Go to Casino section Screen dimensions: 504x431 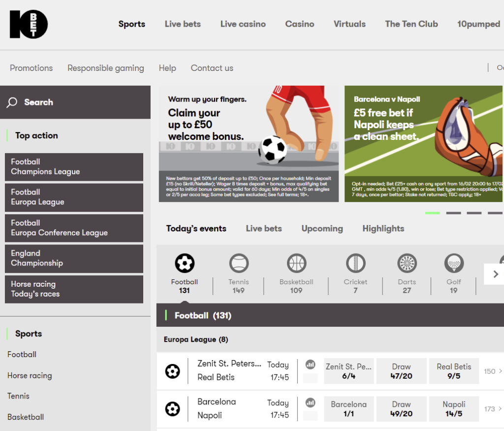pyautogui.click(x=300, y=24)
